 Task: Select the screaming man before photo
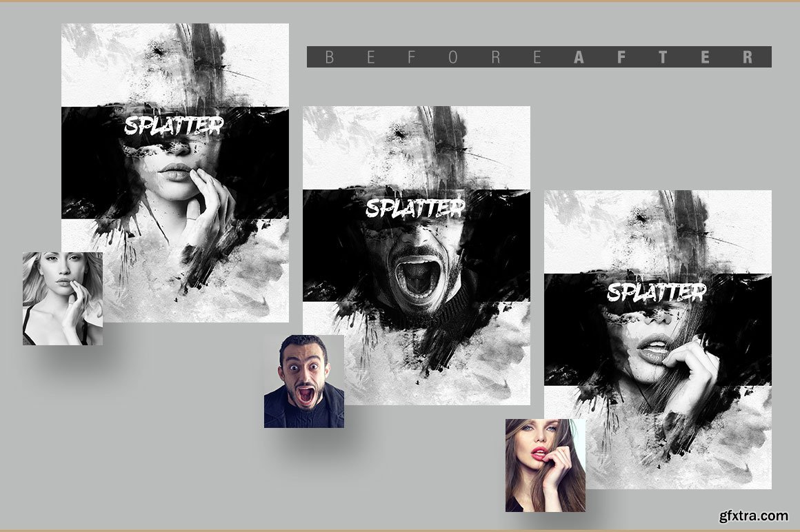point(303,381)
